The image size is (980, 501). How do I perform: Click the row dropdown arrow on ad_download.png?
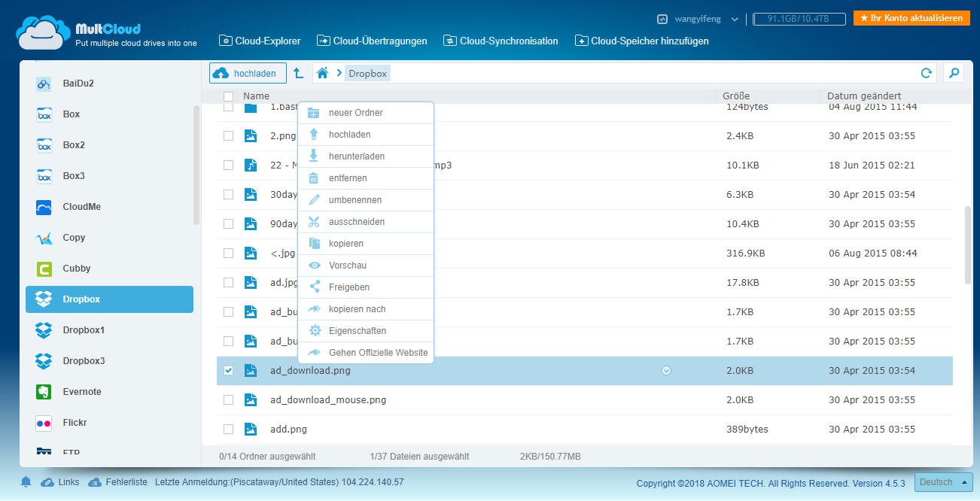[x=666, y=371]
